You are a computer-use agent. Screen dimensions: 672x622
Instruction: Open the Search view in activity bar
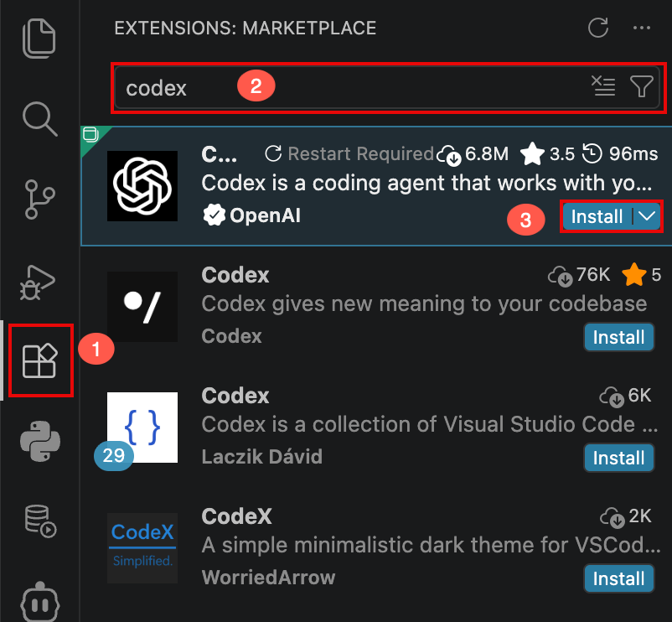click(x=40, y=119)
